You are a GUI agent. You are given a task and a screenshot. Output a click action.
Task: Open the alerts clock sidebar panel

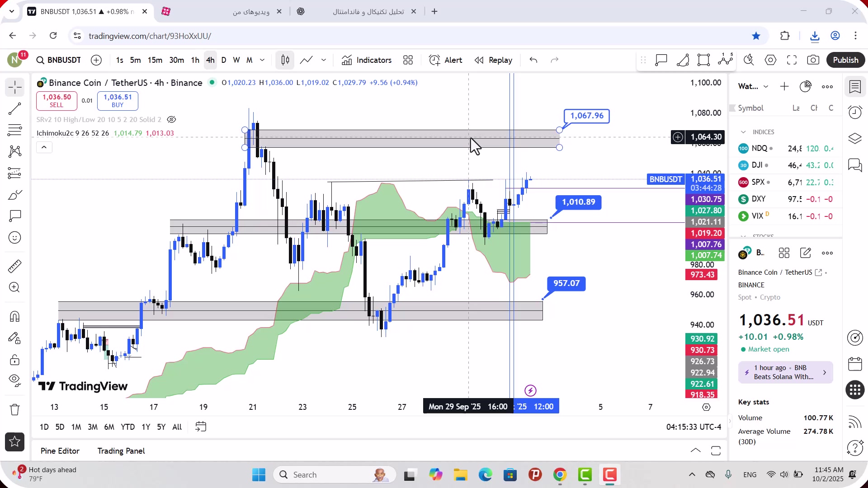pyautogui.click(x=855, y=113)
